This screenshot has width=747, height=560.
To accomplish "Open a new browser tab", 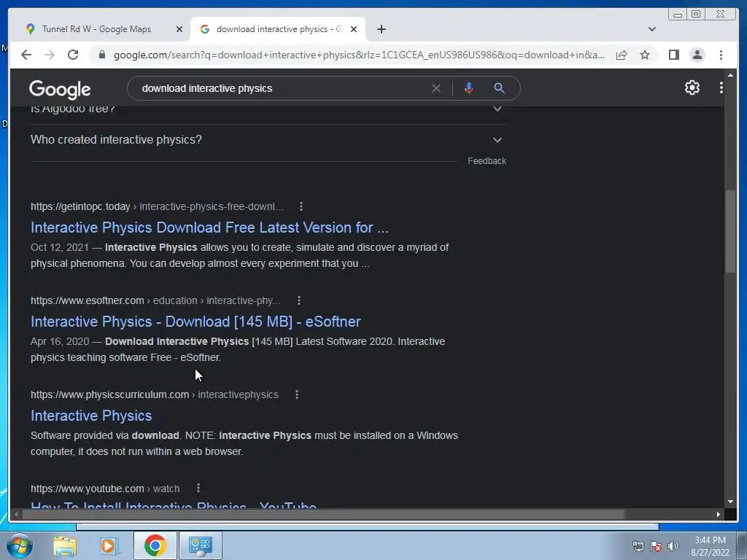I will [381, 29].
